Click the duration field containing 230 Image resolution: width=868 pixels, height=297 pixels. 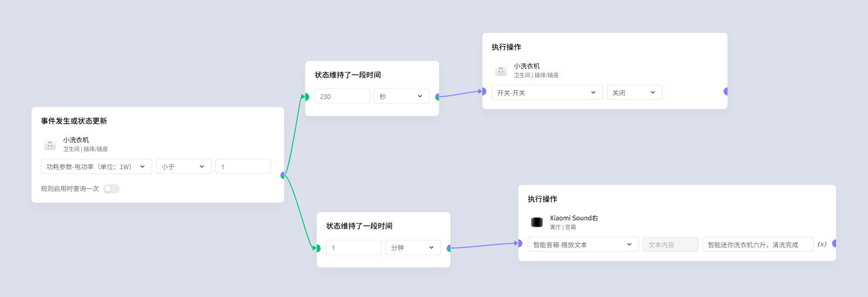tap(342, 96)
